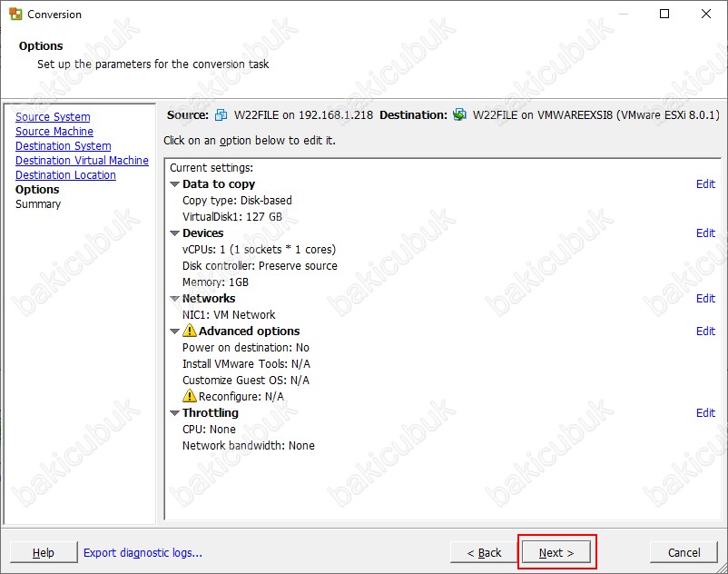This screenshot has height=574, width=728.
Task: Click the source machine icon beside W22FILE on 192.168.1.218
Action: [221, 114]
